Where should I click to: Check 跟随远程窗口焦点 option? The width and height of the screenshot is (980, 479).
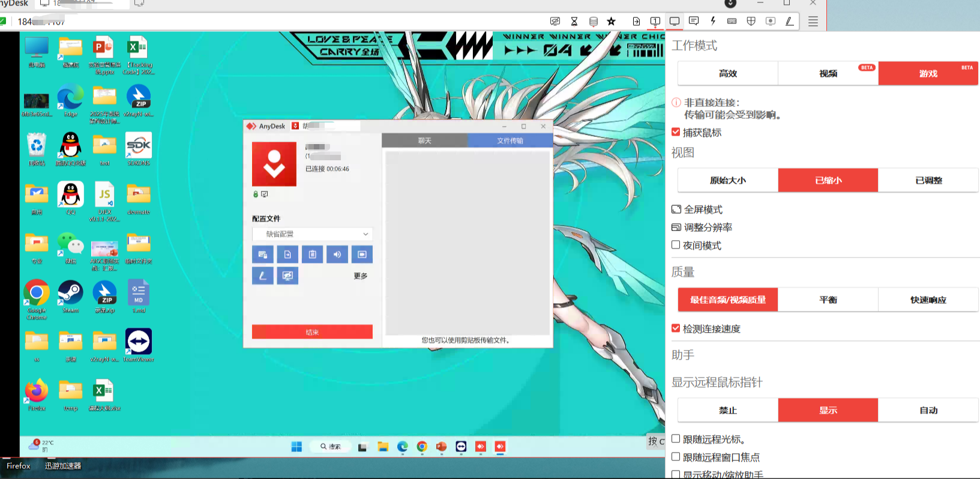click(676, 457)
